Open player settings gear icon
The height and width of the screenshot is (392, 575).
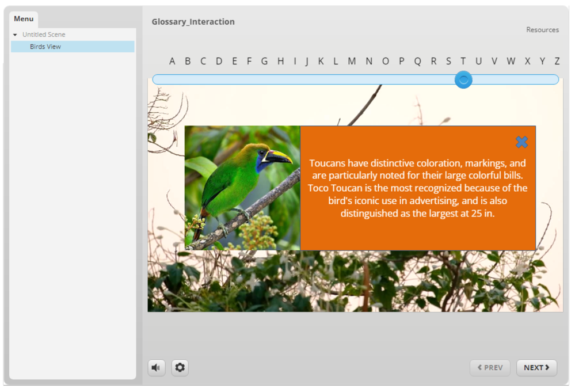tap(180, 367)
